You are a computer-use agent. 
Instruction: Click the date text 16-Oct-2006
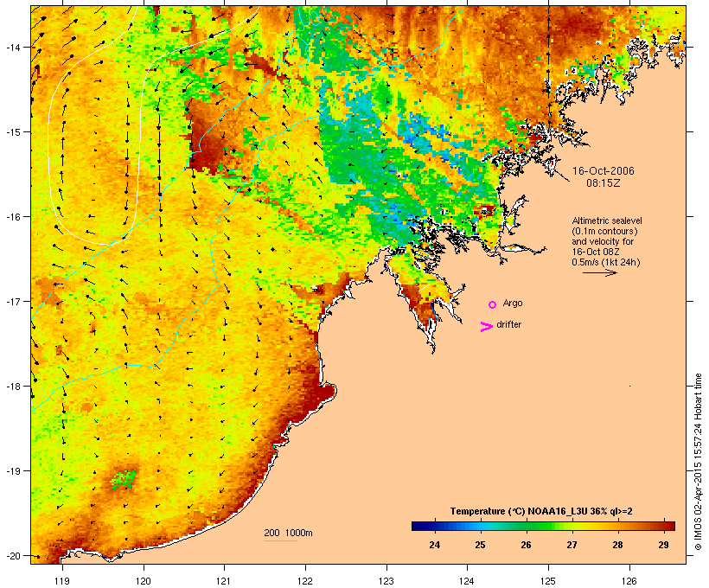point(604,171)
